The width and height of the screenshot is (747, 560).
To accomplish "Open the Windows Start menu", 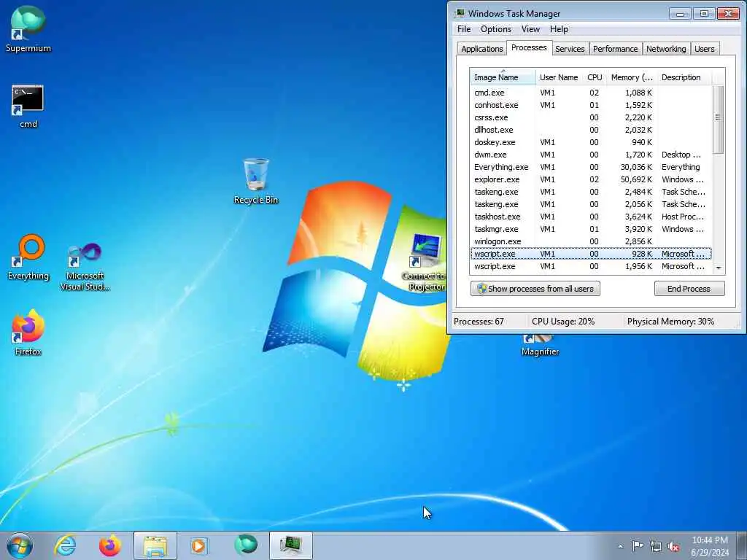I will point(20,545).
